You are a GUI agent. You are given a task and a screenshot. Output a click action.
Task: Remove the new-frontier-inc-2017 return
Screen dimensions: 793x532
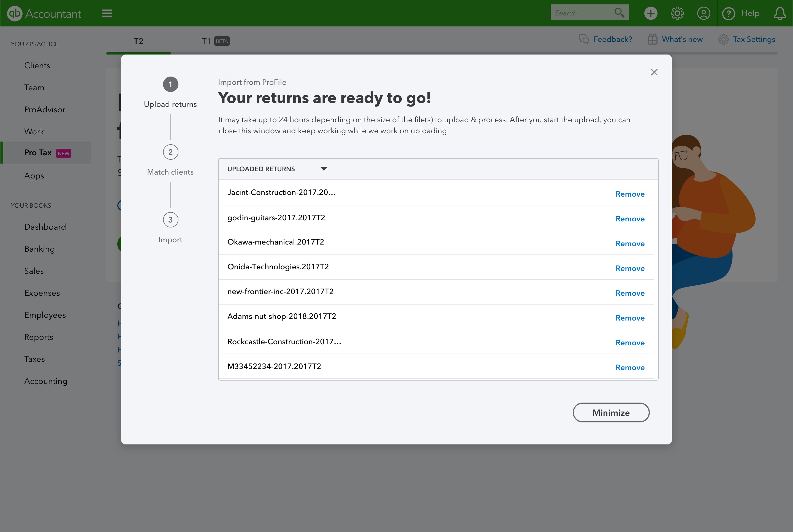point(630,293)
